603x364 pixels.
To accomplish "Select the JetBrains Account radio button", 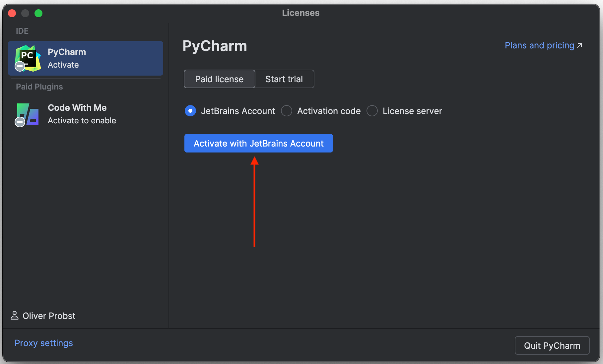I will [x=190, y=111].
